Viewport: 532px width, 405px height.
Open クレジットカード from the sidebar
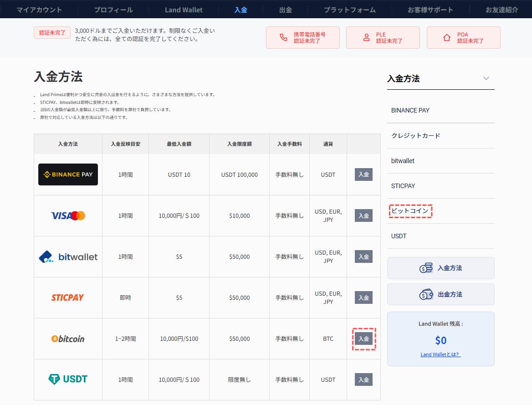coord(416,136)
